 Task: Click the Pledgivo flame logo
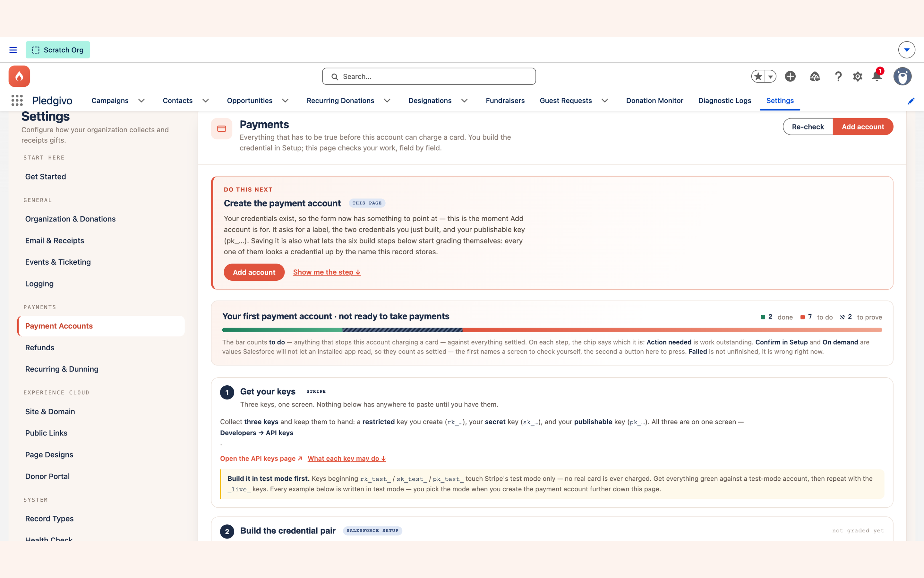[19, 76]
